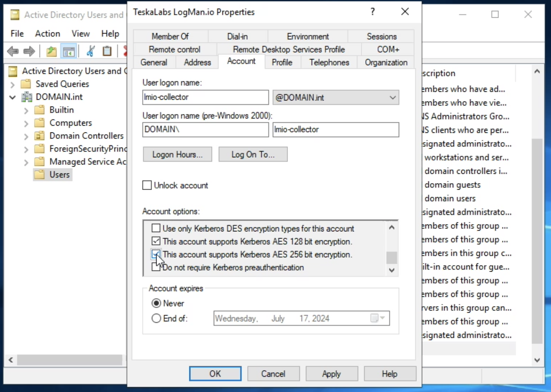Screen dimensions: 551x392
Task: Click the Computers folder icon
Action: point(40,123)
